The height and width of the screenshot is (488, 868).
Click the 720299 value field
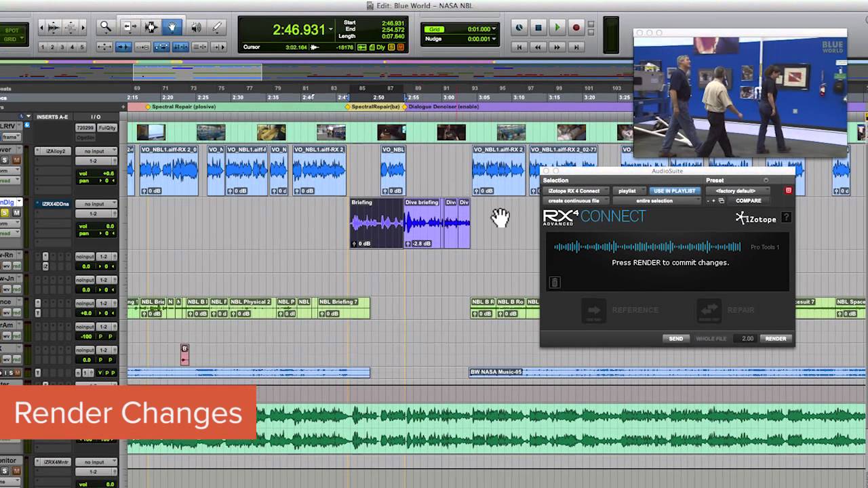pyautogui.click(x=85, y=127)
